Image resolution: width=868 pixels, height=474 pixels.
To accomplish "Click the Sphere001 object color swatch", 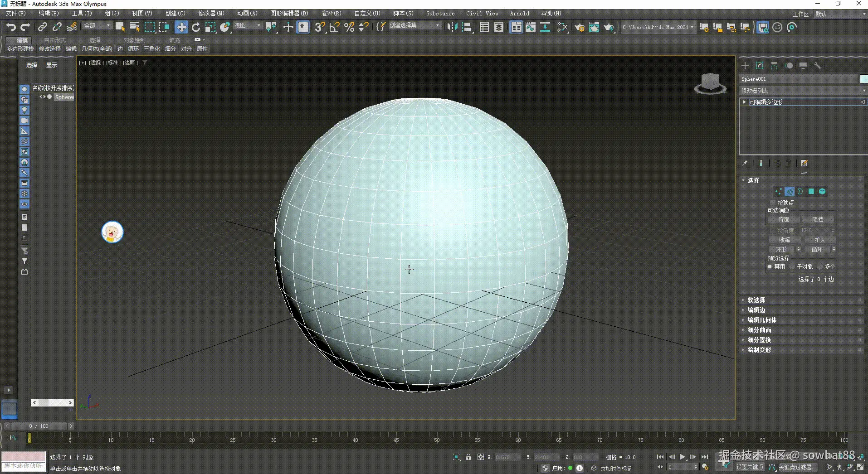I will click(x=863, y=78).
